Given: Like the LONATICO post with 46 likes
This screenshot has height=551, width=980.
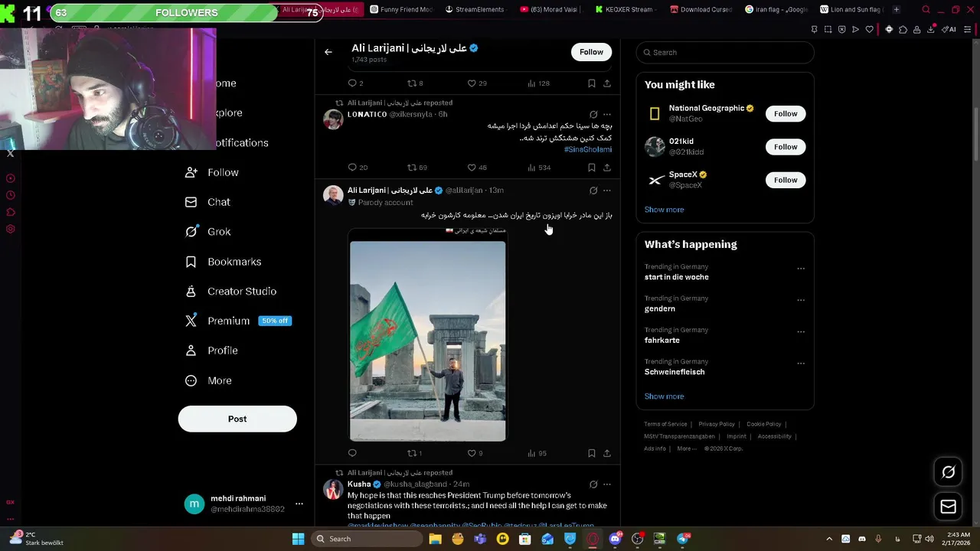Looking at the screenshot, I should tap(477, 168).
